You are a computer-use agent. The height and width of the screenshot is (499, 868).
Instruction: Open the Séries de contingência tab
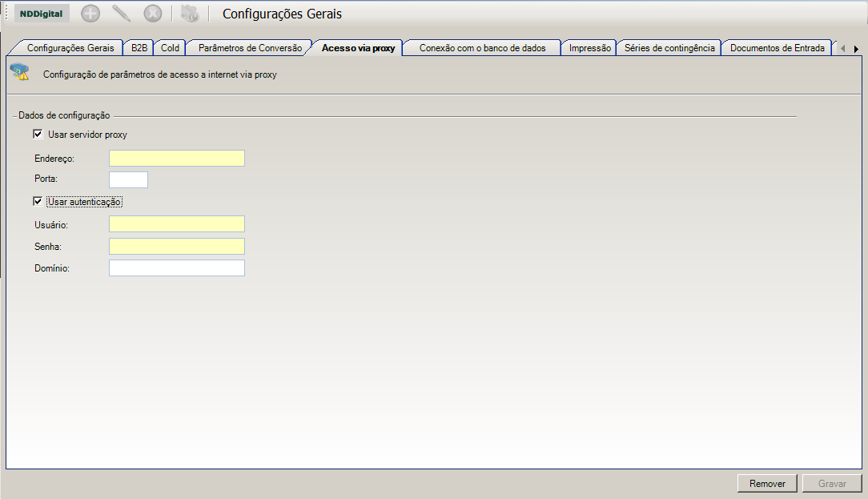pyautogui.click(x=669, y=48)
